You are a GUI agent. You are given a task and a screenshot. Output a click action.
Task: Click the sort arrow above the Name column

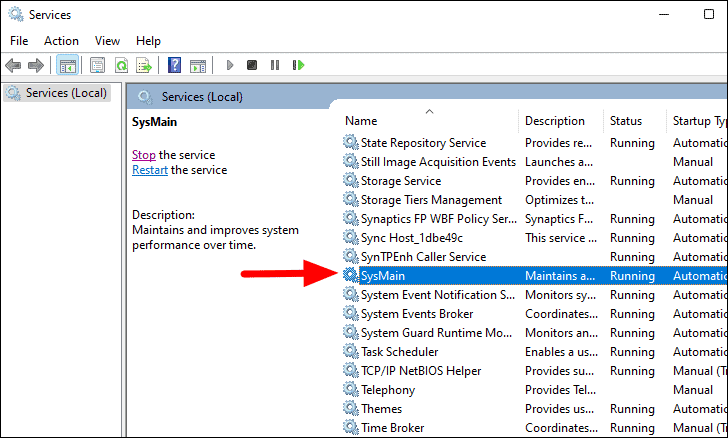click(x=429, y=111)
